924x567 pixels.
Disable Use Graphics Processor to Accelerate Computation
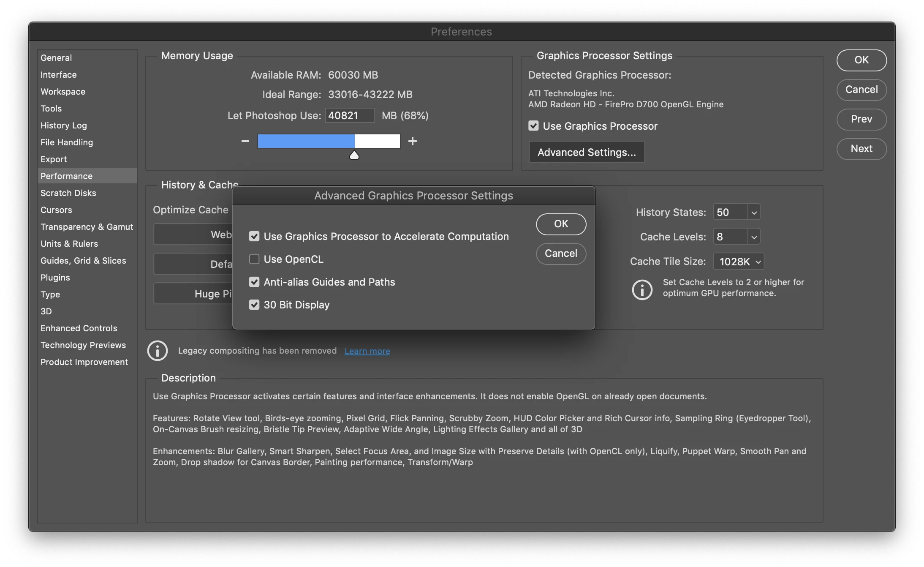[254, 237]
